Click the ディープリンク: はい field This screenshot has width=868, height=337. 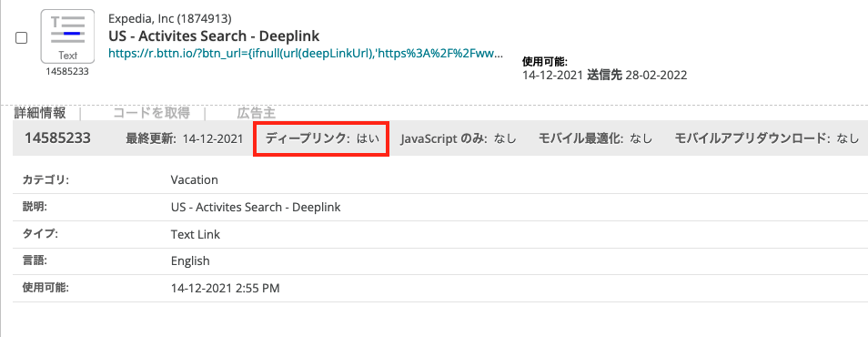322,138
